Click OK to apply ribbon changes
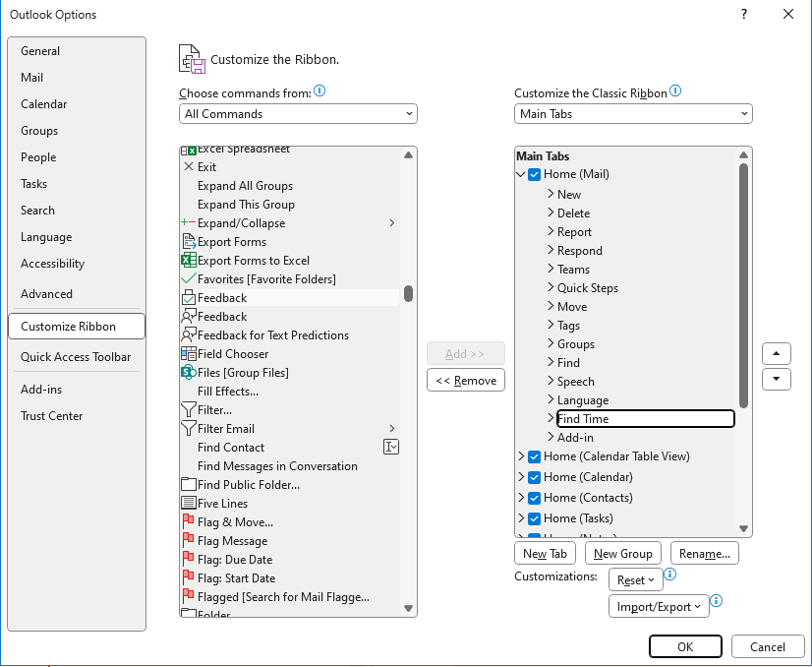 (685, 646)
